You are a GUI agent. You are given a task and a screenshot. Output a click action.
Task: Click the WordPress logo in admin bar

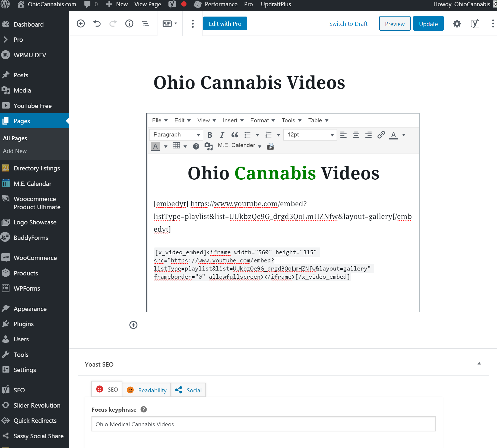(x=5, y=4)
